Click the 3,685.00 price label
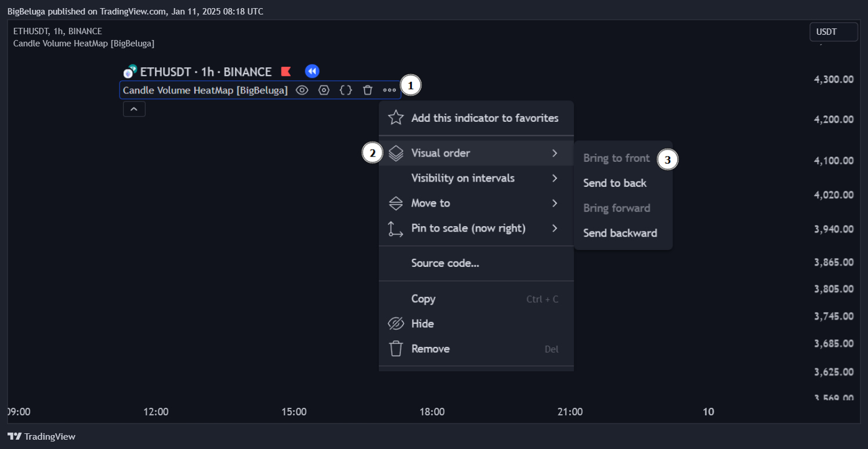The image size is (868, 449). click(834, 344)
